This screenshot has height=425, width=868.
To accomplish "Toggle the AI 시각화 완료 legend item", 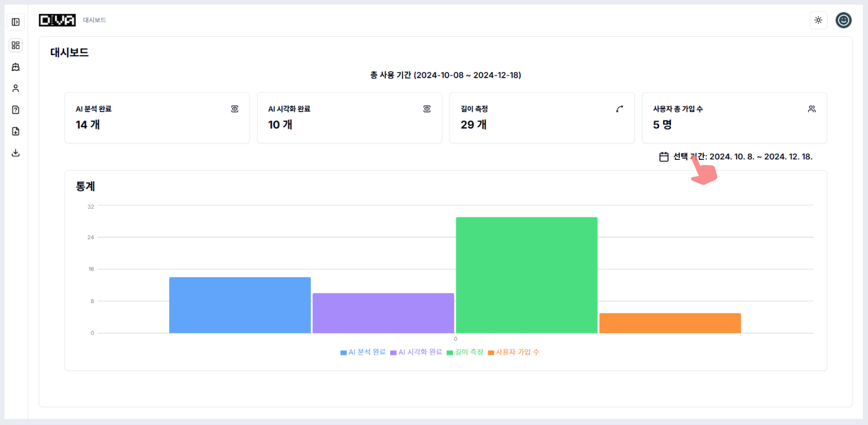I will click(416, 352).
